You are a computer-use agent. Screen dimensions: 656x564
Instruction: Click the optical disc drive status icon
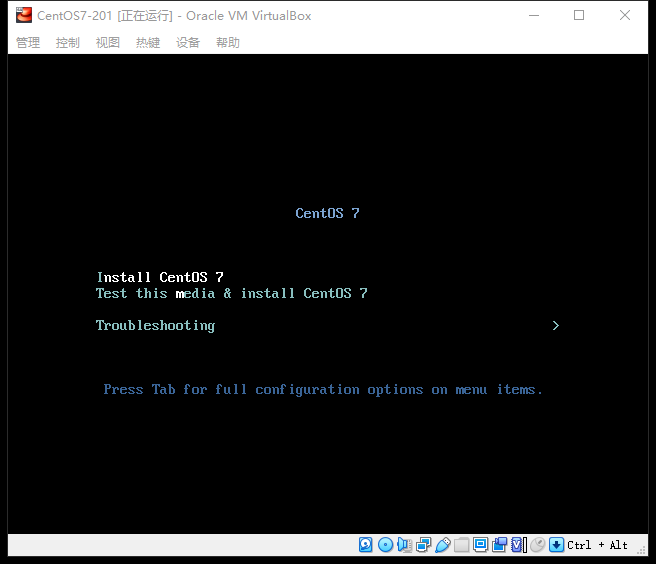pyautogui.click(x=385, y=545)
